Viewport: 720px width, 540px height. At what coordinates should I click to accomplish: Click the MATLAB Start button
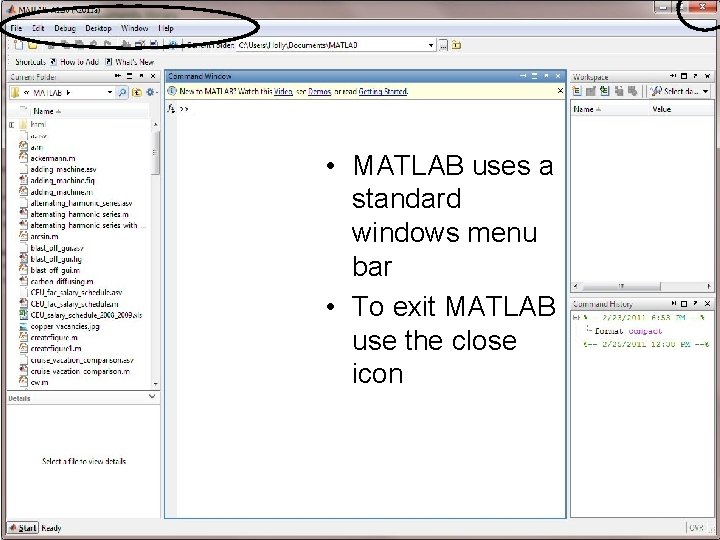(22, 528)
